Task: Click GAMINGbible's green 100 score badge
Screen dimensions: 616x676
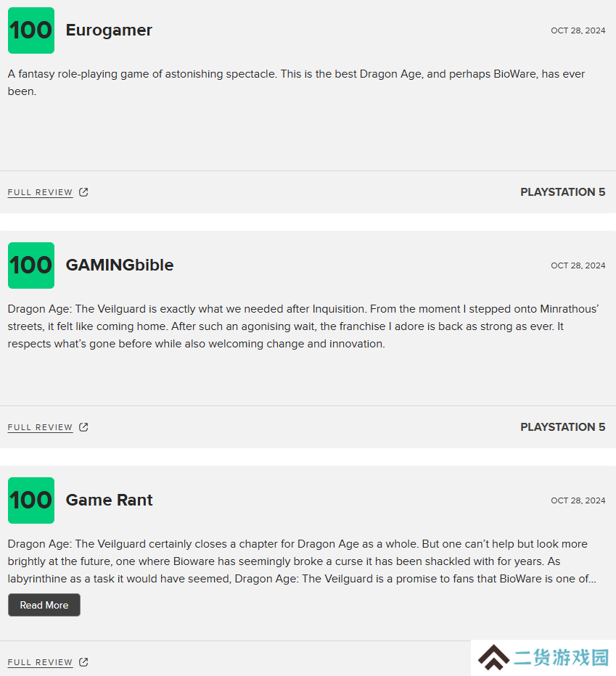Action: (31, 265)
